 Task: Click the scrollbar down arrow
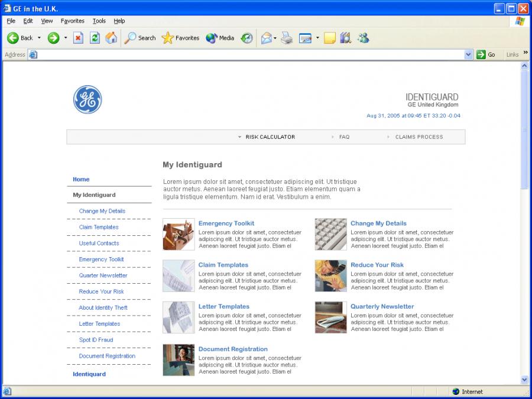(524, 379)
